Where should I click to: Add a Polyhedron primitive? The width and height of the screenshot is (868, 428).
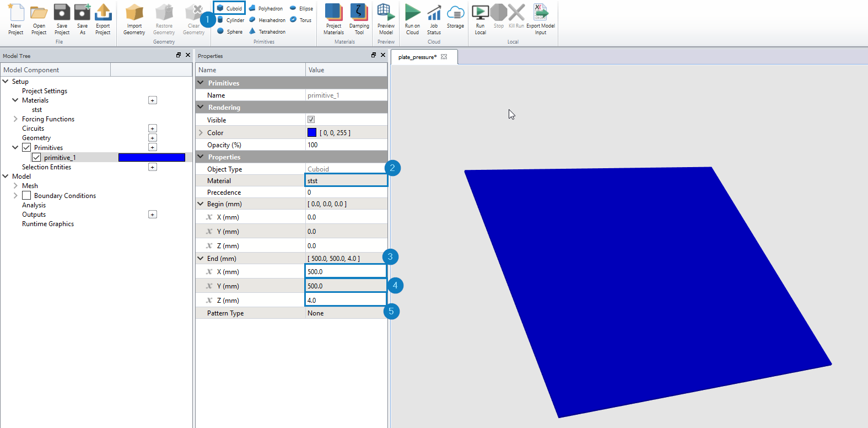point(266,8)
